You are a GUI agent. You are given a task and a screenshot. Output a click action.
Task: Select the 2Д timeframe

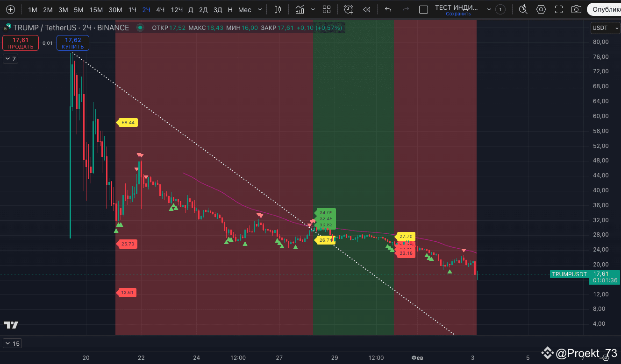pos(203,10)
